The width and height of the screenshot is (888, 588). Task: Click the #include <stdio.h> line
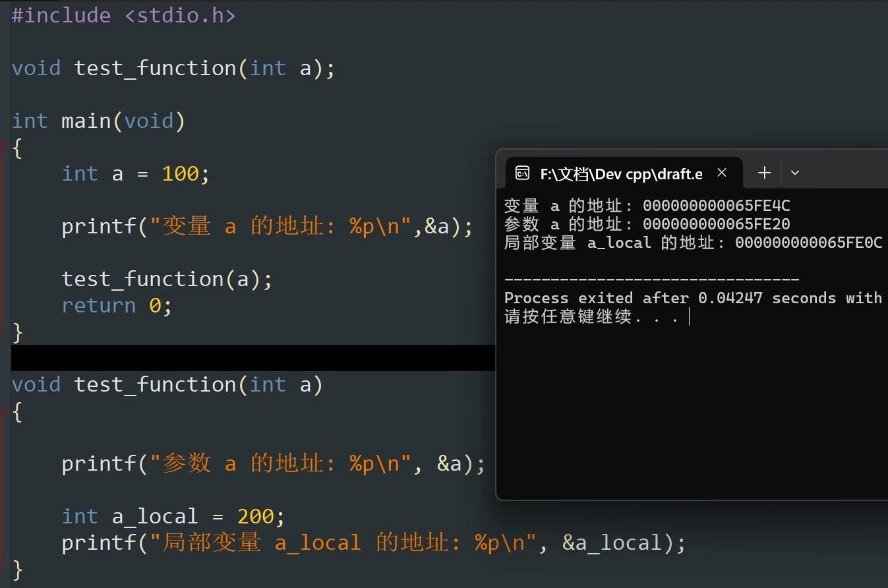[123, 15]
